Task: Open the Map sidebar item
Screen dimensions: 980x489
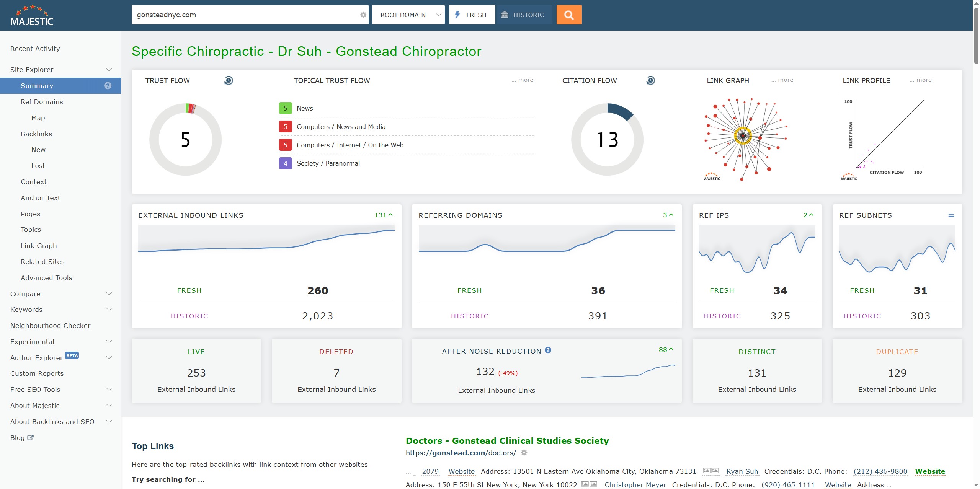Action: tap(38, 118)
